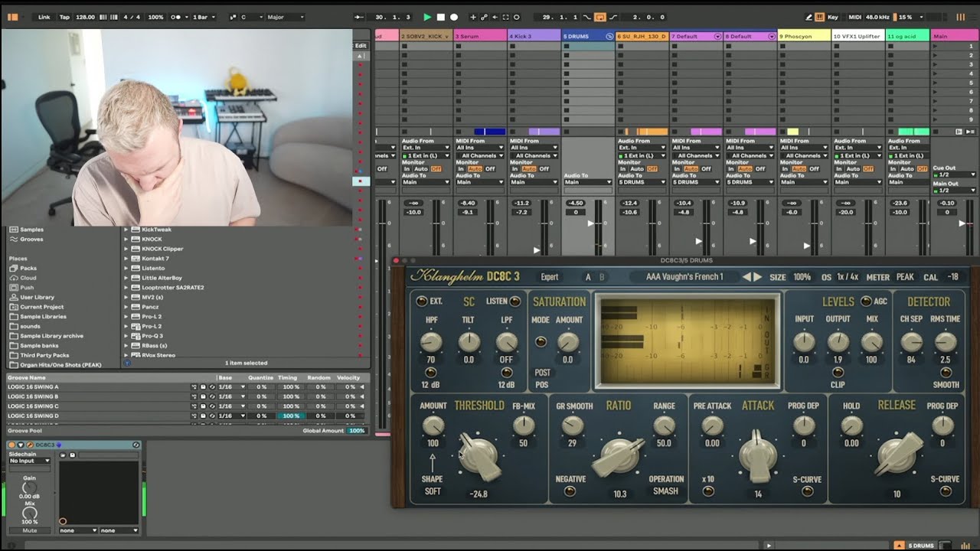Open Cue Out 1/2 dropdown

955,174
